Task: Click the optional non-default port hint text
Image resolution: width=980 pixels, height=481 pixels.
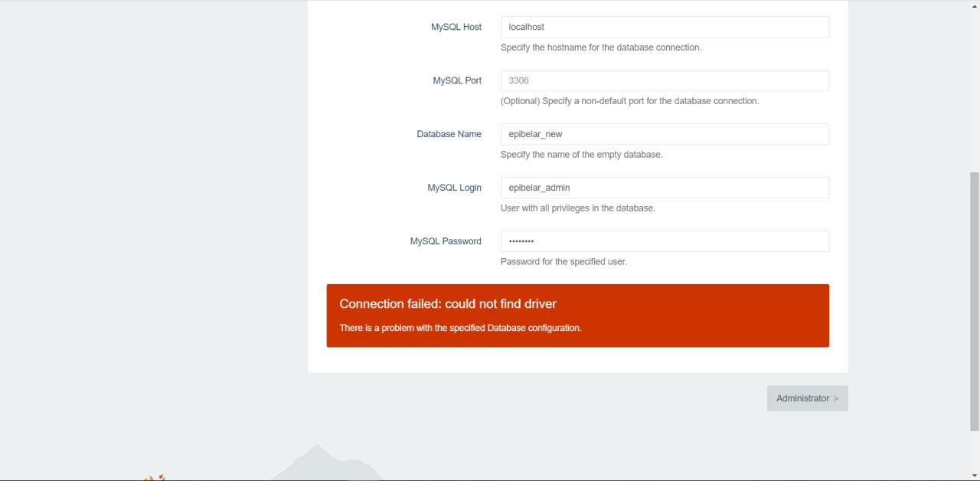Action: 630,101
